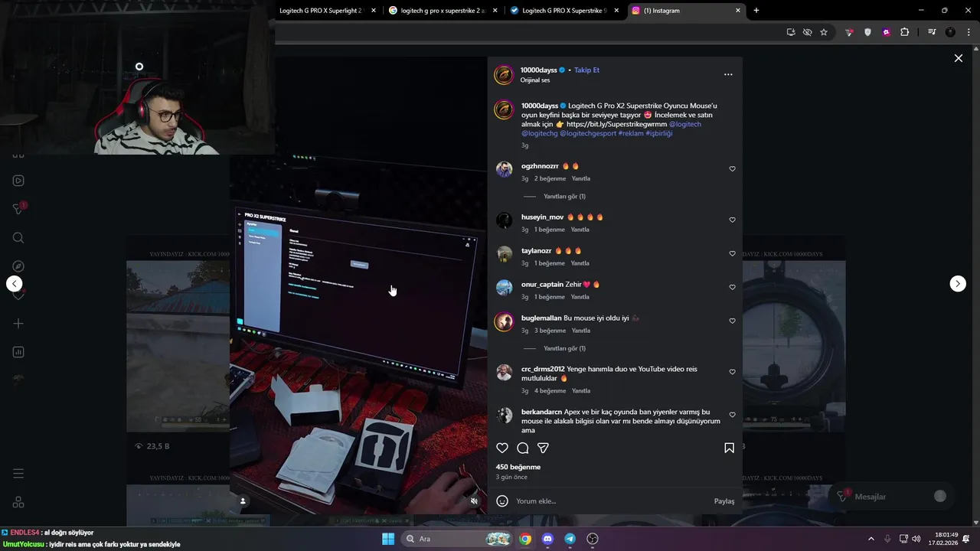Reply to taylanozr's comment via Yanıtla
This screenshot has width=980, height=551.
pyautogui.click(x=580, y=263)
